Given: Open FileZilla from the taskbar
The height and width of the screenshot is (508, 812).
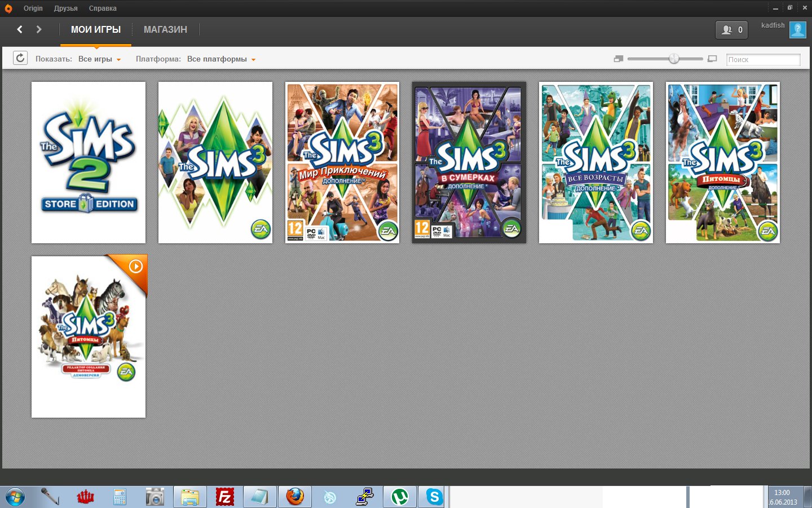Looking at the screenshot, I should coord(225,497).
